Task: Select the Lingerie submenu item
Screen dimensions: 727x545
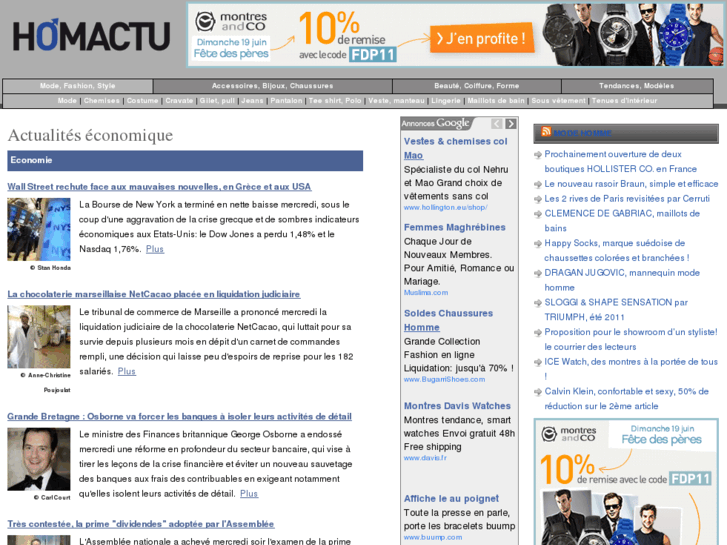Action: pyautogui.click(x=446, y=101)
